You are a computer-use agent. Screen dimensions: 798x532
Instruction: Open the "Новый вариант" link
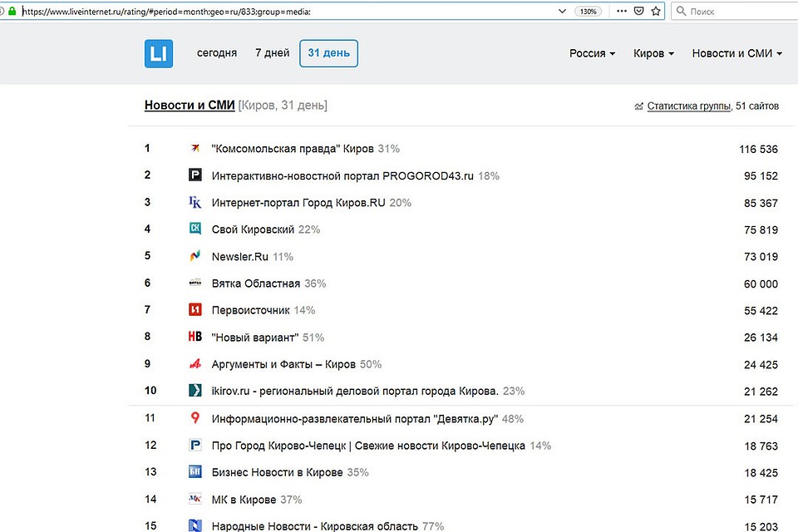coord(255,337)
